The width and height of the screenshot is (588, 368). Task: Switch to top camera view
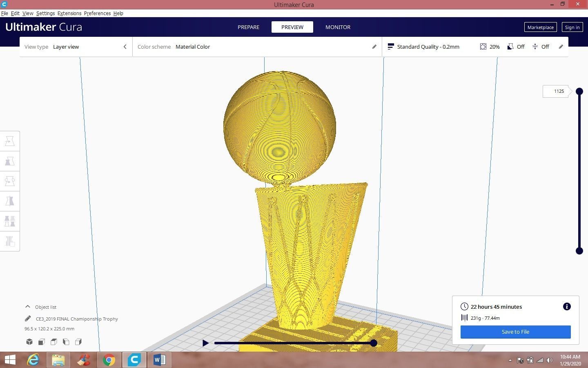[54, 342]
